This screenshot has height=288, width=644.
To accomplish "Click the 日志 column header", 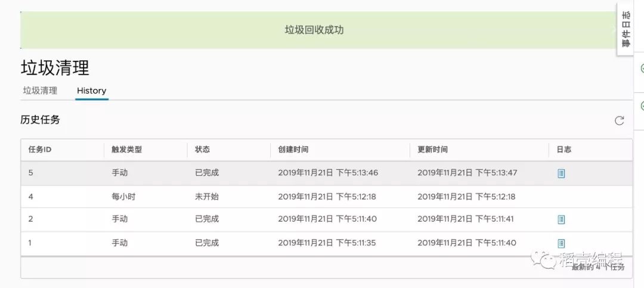I will point(563,149).
